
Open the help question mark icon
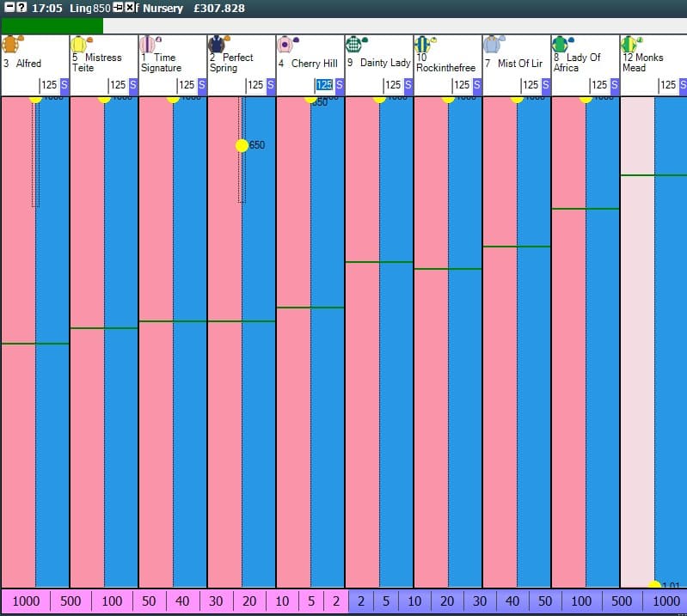pyautogui.click(x=21, y=8)
